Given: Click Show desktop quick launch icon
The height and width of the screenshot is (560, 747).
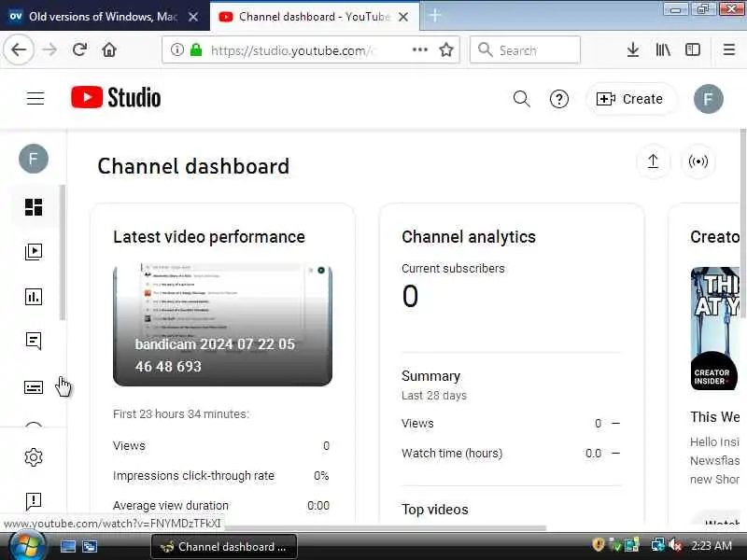Looking at the screenshot, I should pos(67,546).
